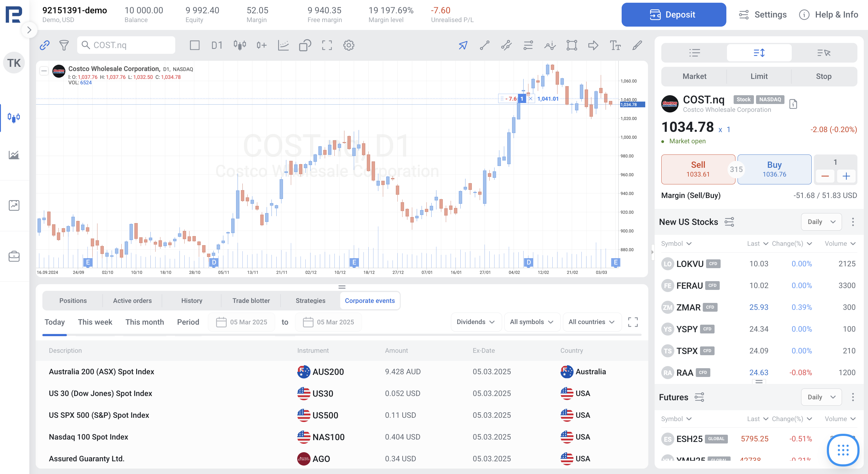This screenshot has height=474, width=868.
Task: Expand the All countries dropdown
Action: click(591, 322)
